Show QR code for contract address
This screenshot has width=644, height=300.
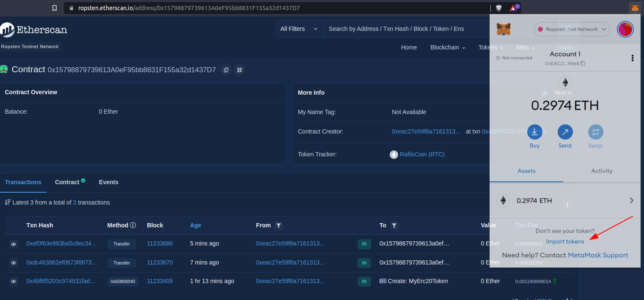239,70
